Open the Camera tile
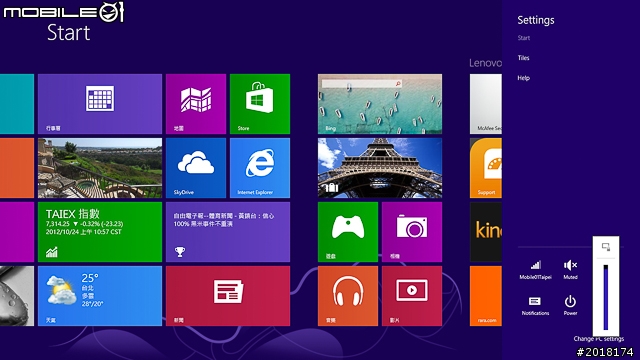This screenshot has height=360, width=640. [412, 232]
